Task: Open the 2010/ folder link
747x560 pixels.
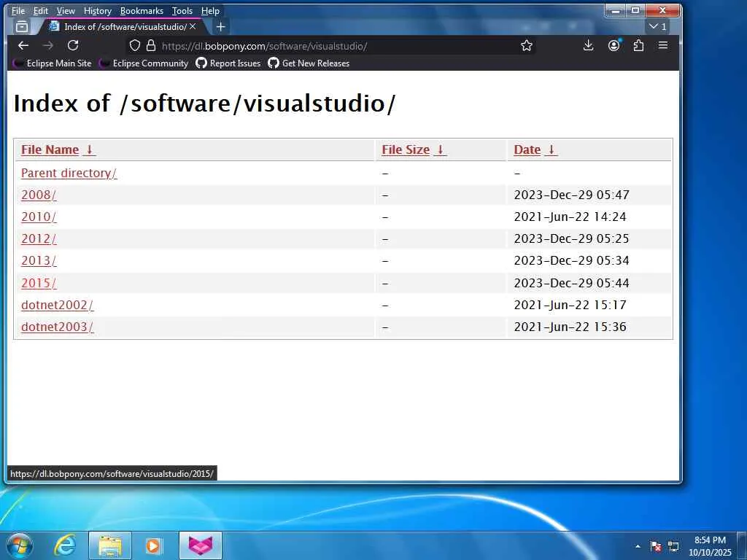Action: click(39, 217)
